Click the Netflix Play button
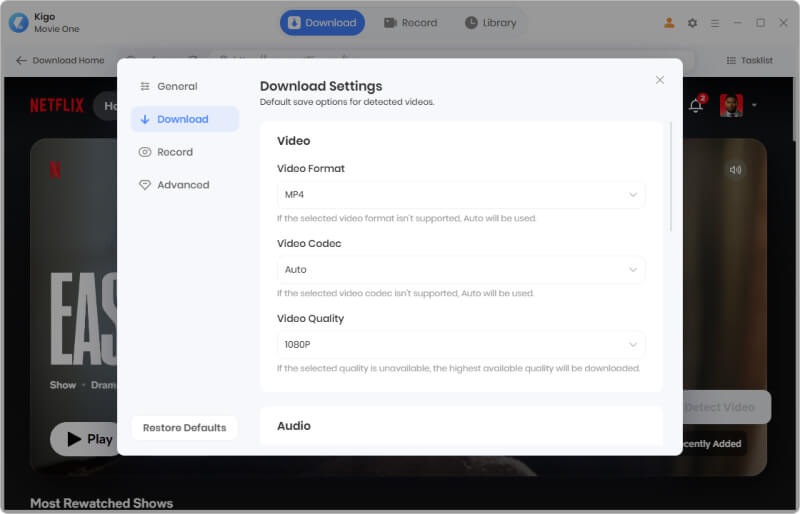 click(x=83, y=439)
